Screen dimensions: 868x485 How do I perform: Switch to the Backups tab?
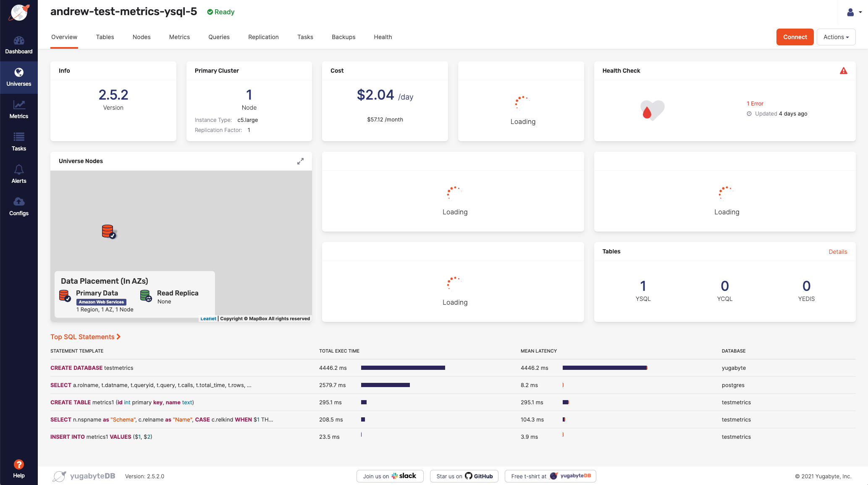click(x=343, y=37)
